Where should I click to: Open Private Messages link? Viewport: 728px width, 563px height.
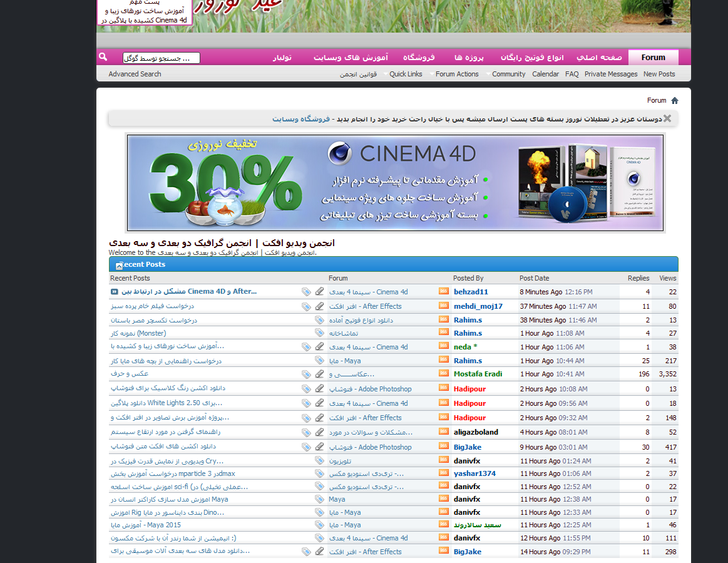click(x=611, y=74)
